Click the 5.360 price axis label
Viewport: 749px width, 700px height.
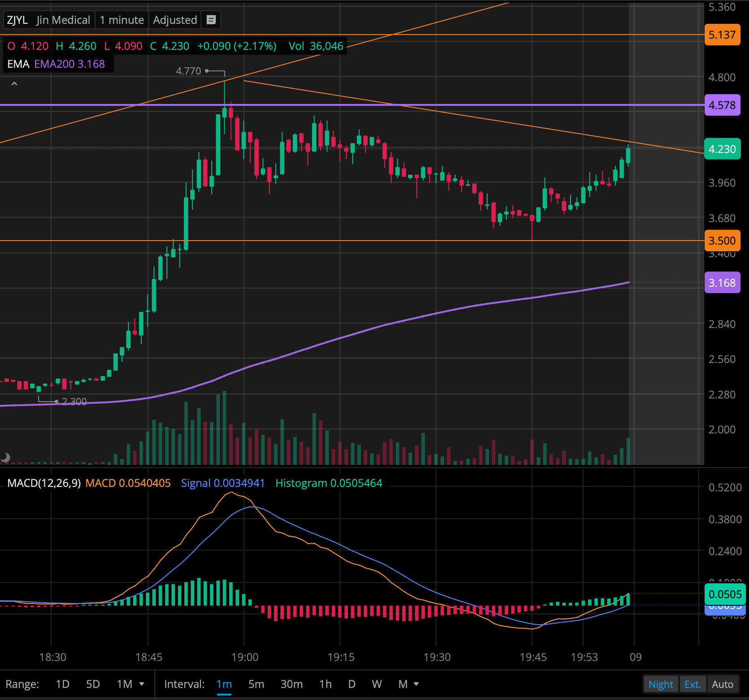click(722, 7)
